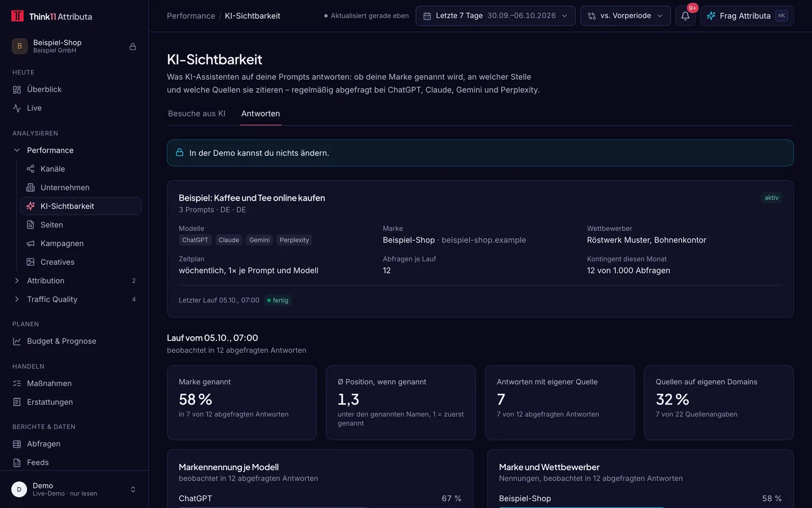Click the ChatGPT model chip
Screen dimensions: 812x508
coord(195,240)
